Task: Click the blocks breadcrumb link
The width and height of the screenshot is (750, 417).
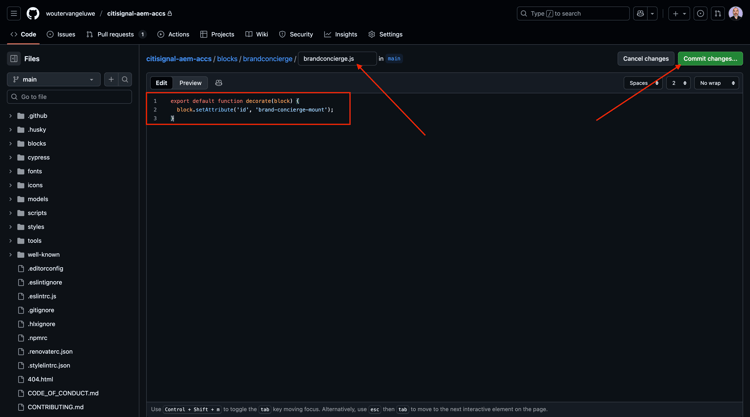Action: (227, 59)
